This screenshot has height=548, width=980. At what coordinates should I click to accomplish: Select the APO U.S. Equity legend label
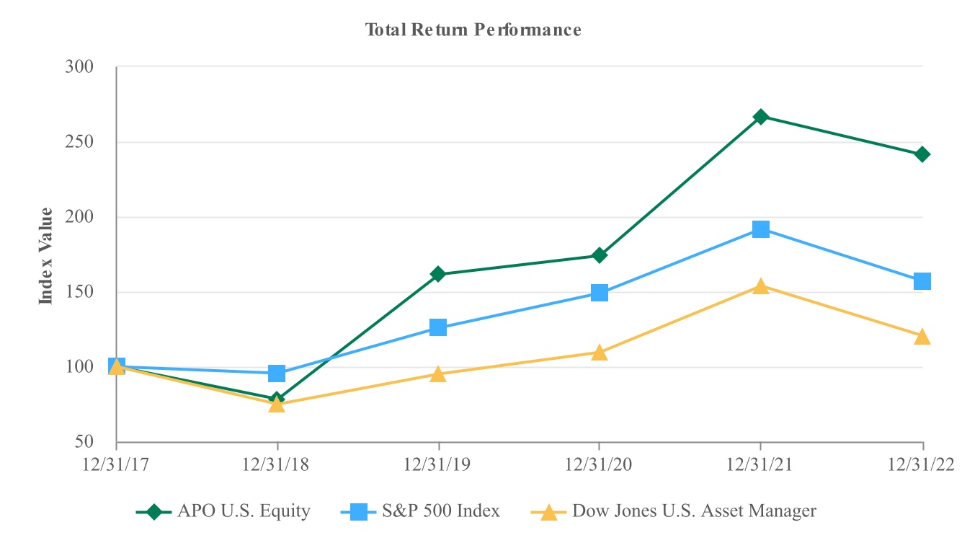(x=244, y=512)
